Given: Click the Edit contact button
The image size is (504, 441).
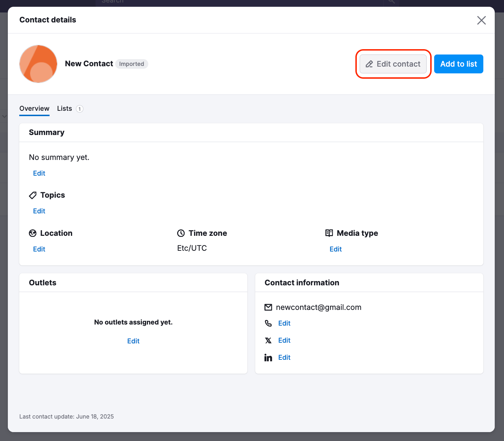Looking at the screenshot, I should click(x=393, y=64).
